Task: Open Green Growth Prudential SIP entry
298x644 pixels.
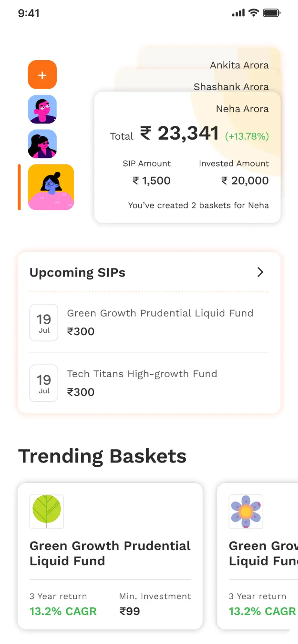Action: click(x=160, y=322)
